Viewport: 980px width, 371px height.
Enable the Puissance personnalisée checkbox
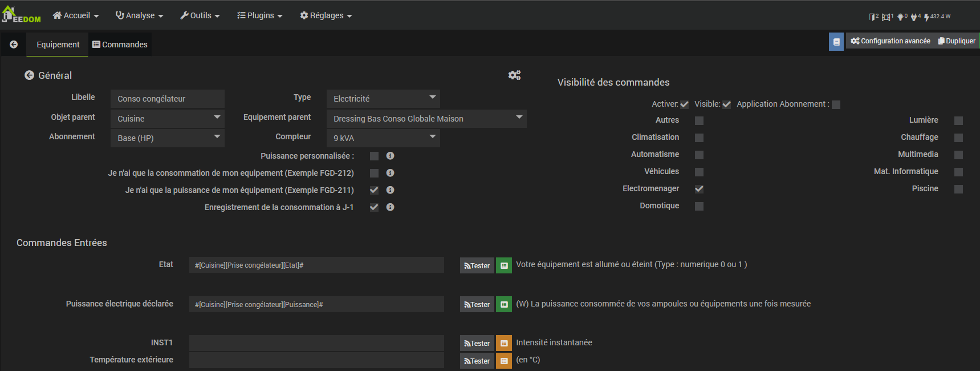tap(374, 156)
